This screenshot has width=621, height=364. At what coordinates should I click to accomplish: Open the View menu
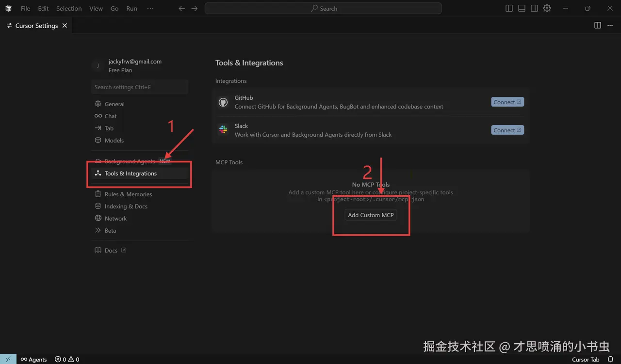[x=96, y=8]
